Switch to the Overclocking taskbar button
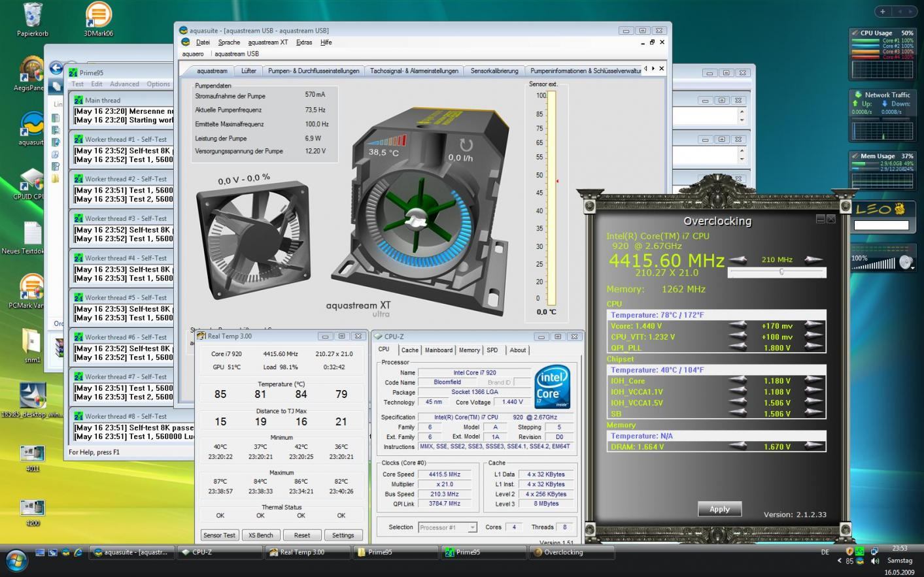The height and width of the screenshot is (577, 924). tap(572, 552)
